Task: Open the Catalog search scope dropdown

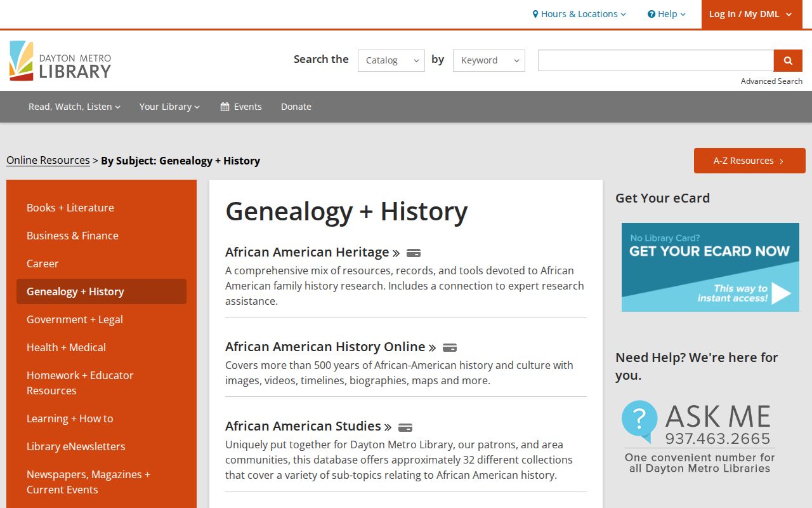Action: 391,60
